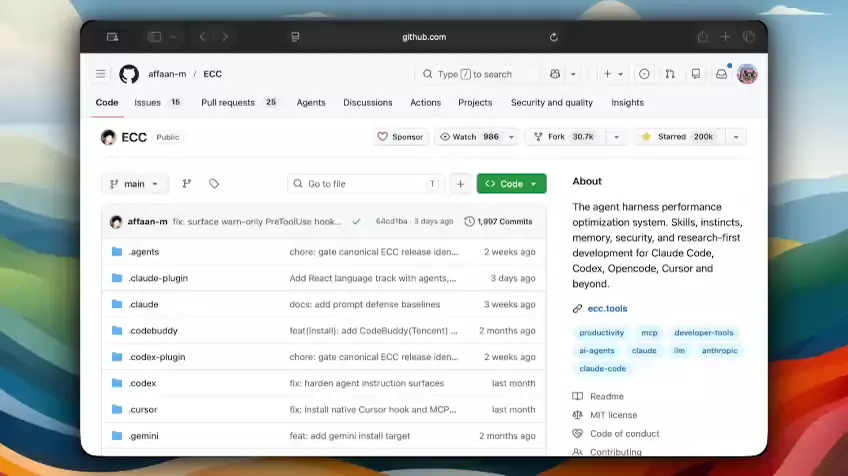
Task: Open the .codebuddy folder name
Action: pos(153,330)
